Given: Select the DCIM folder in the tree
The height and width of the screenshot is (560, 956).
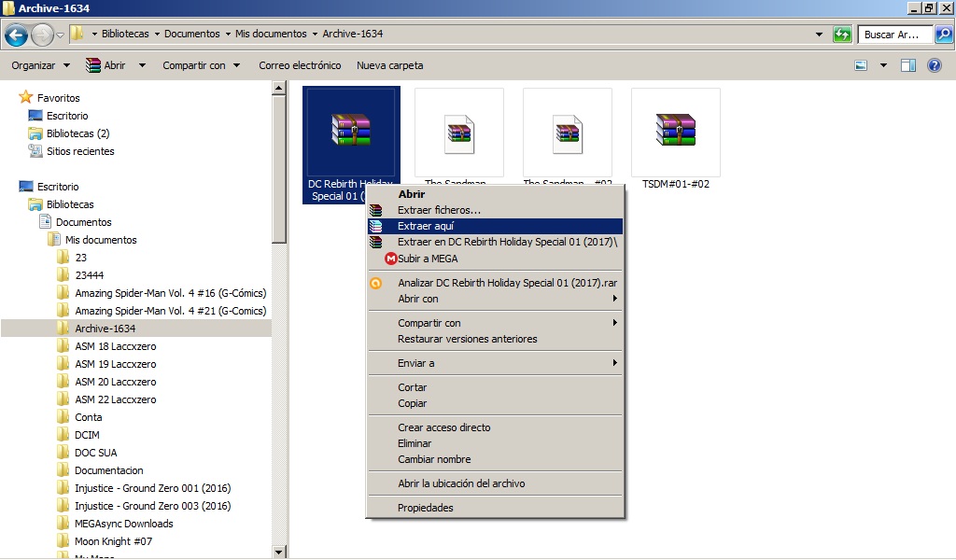Looking at the screenshot, I should pyautogui.click(x=87, y=435).
